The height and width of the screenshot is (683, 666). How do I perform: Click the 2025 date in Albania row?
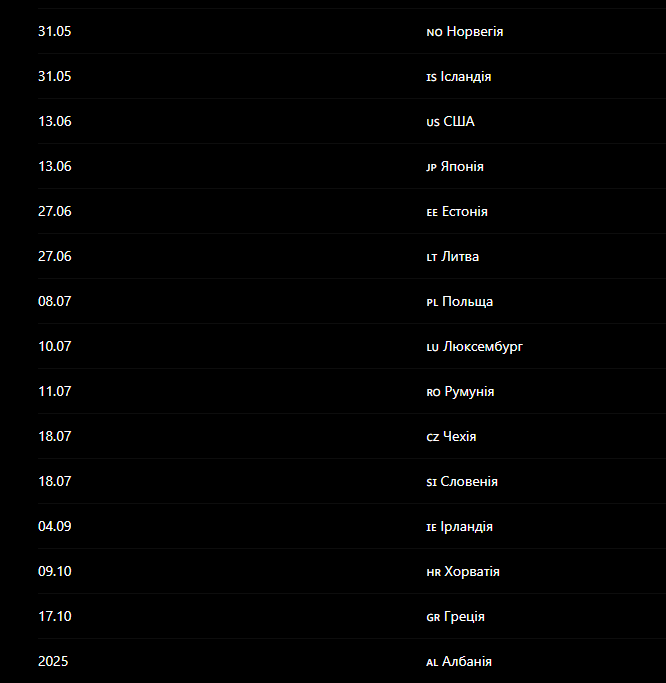pyautogui.click(x=53, y=661)
